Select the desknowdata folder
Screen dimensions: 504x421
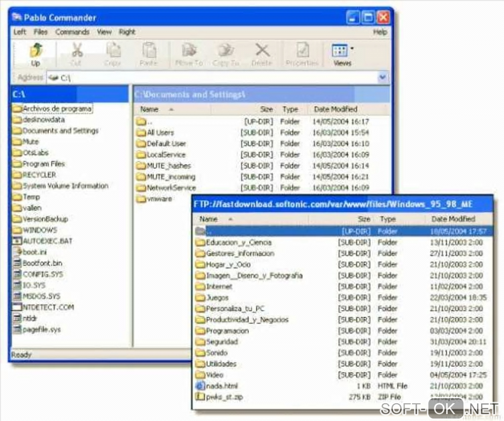39,120
